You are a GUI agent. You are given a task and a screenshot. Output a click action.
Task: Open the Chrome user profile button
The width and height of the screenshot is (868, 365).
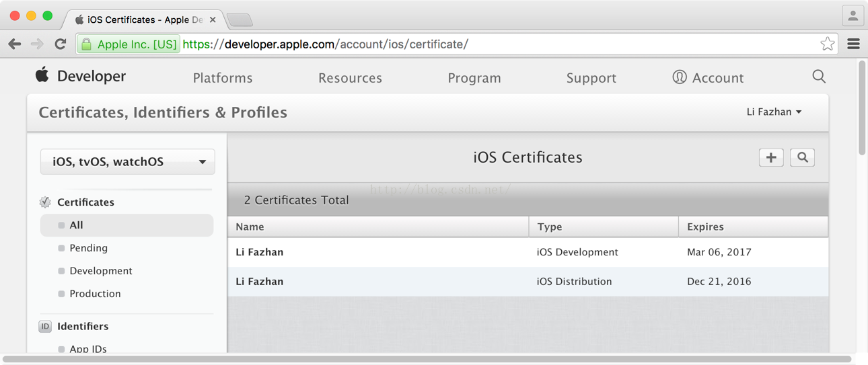pyautogui.click(x=853, y=15)
